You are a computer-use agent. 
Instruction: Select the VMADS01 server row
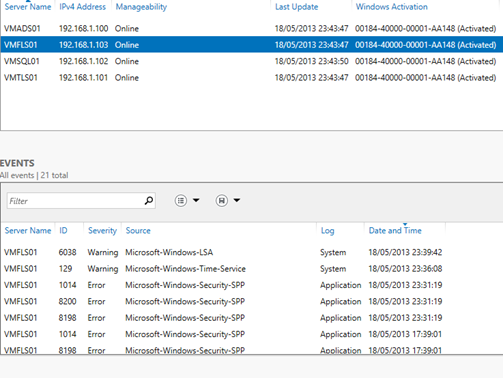252,28
